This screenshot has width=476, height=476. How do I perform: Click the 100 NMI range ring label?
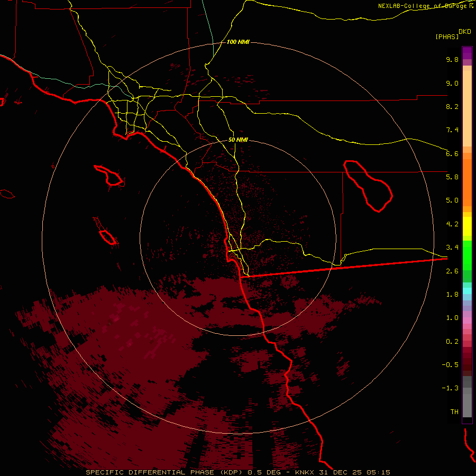238,42
